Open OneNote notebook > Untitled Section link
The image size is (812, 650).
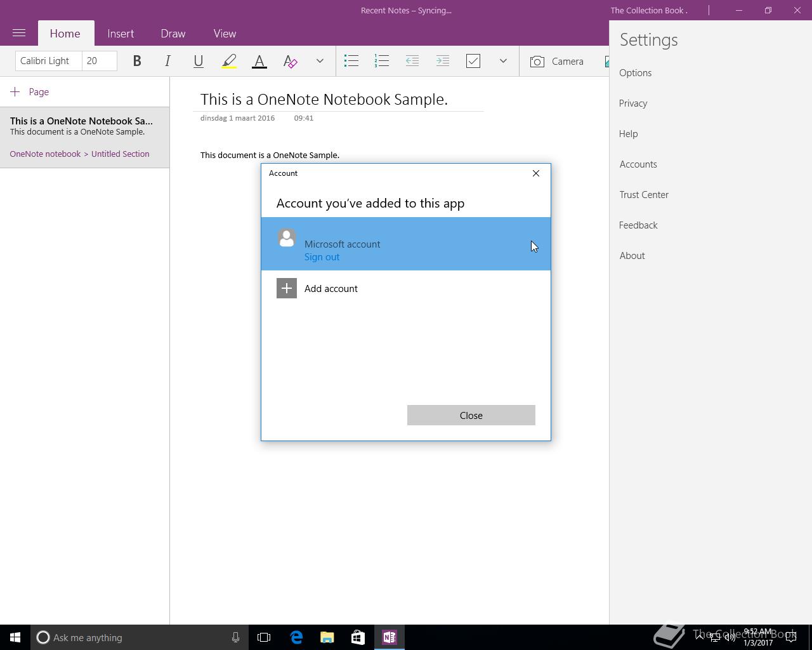pyautogui.click(x=79, y=154)
